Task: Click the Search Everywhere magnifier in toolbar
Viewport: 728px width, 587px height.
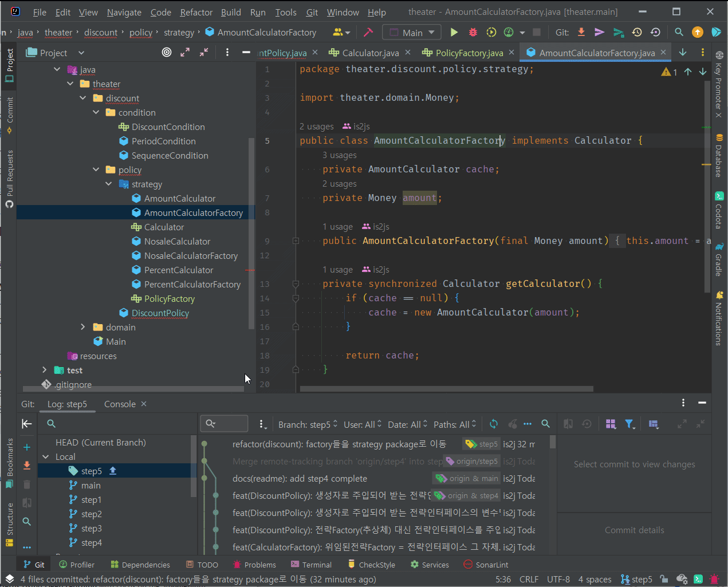Action: pos(679,33)
